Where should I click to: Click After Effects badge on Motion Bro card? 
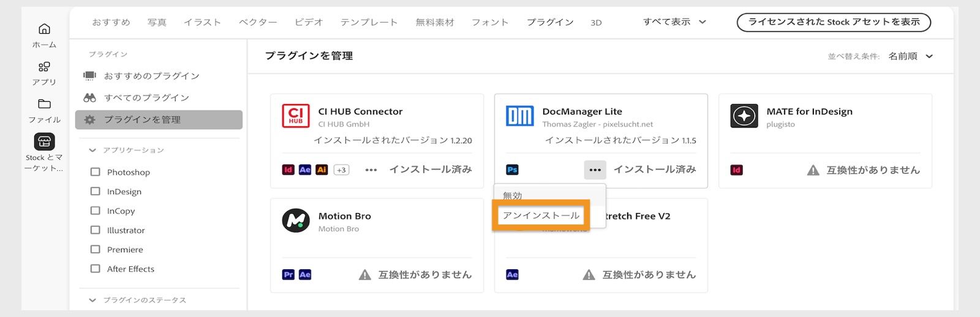click(x=305, y=275)
